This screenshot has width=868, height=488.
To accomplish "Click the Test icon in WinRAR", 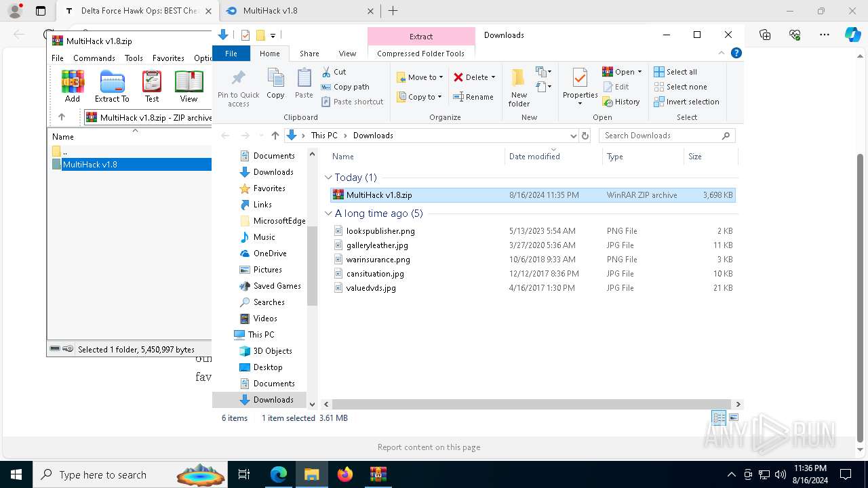I will tap(152, 86).
